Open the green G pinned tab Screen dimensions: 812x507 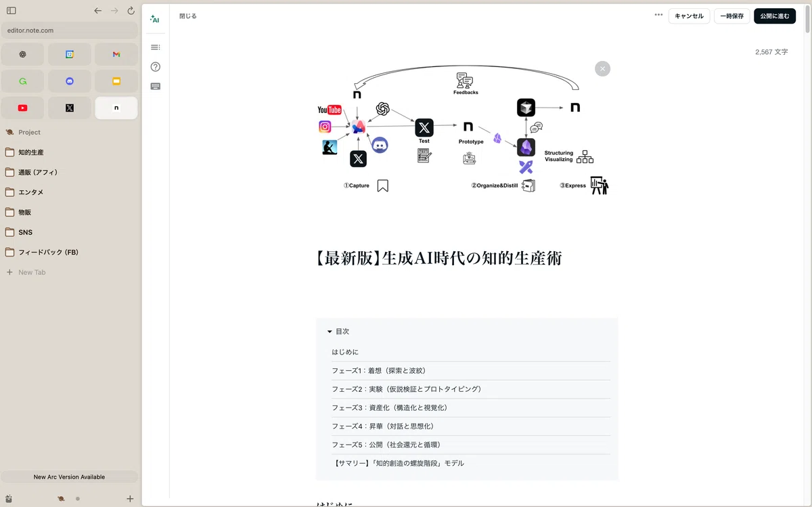(22, 81)
